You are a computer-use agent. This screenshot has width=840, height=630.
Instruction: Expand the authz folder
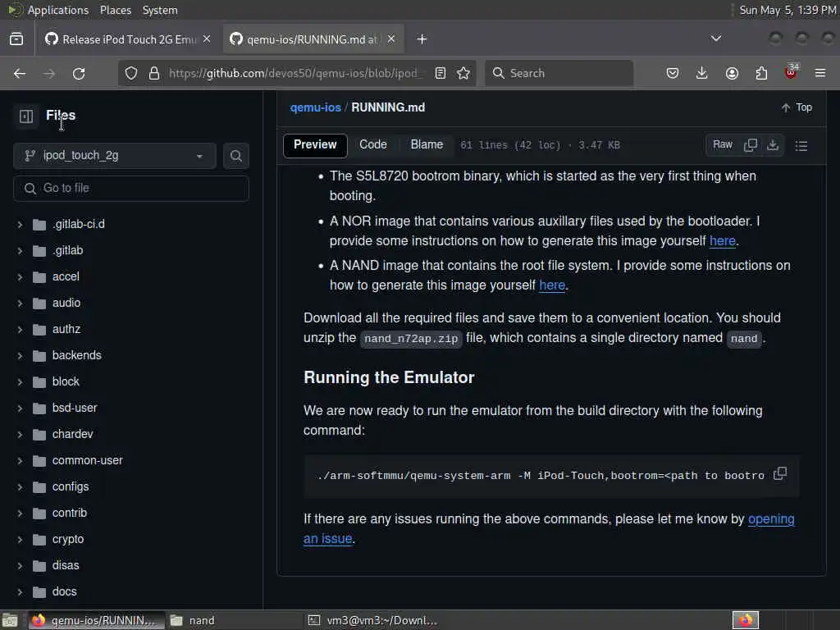point(20,330)
